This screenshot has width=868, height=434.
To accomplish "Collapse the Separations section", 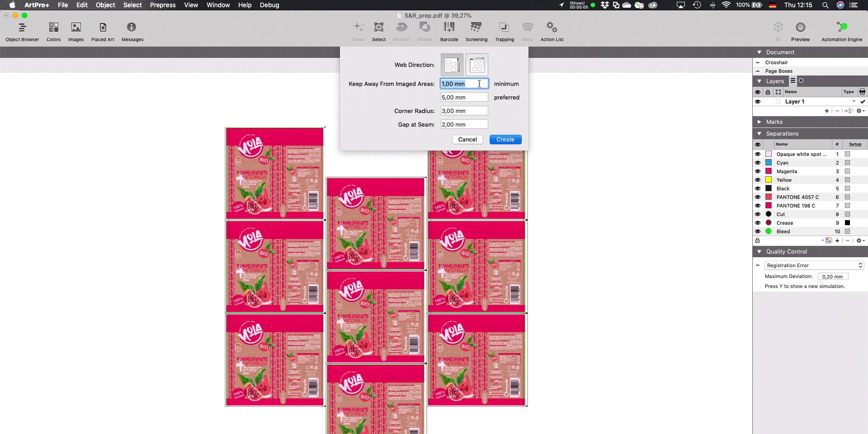I will click(759, 134).
